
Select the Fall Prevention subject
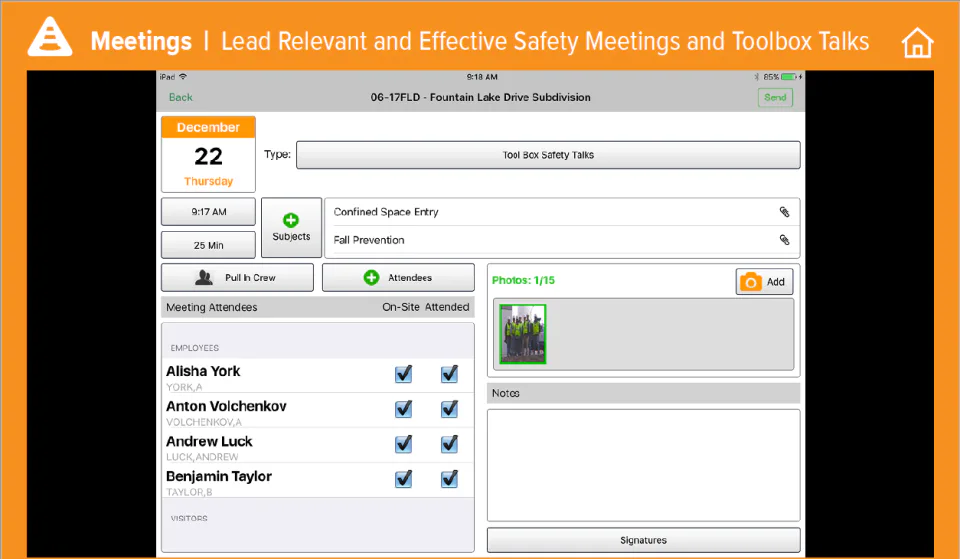pos(561,240)
